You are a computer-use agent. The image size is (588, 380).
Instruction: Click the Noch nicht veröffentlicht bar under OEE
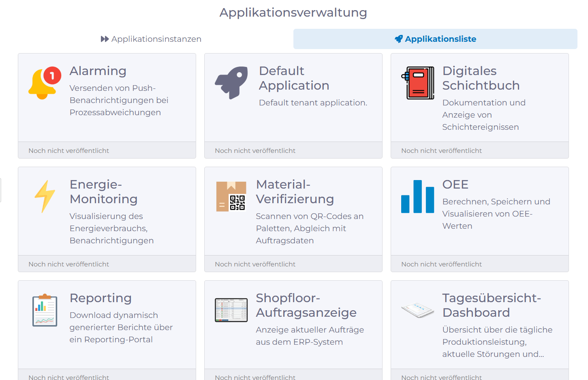479,264
